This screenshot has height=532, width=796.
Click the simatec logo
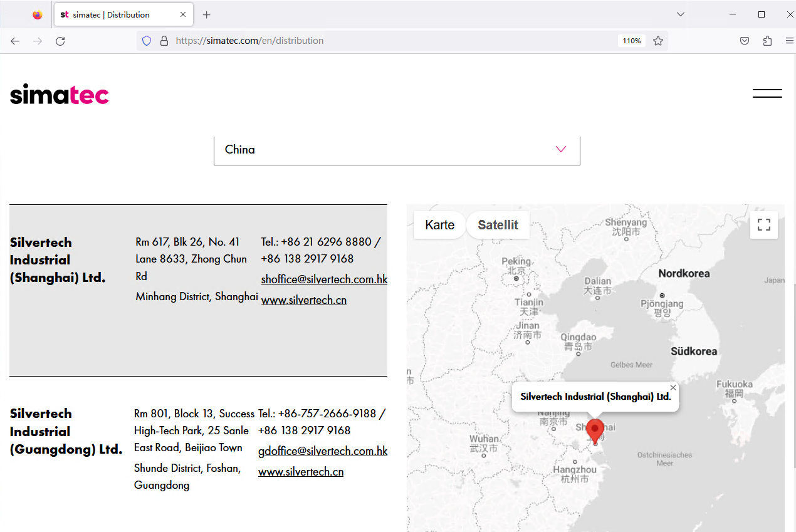pyautogui.click(x=60, y=95)
